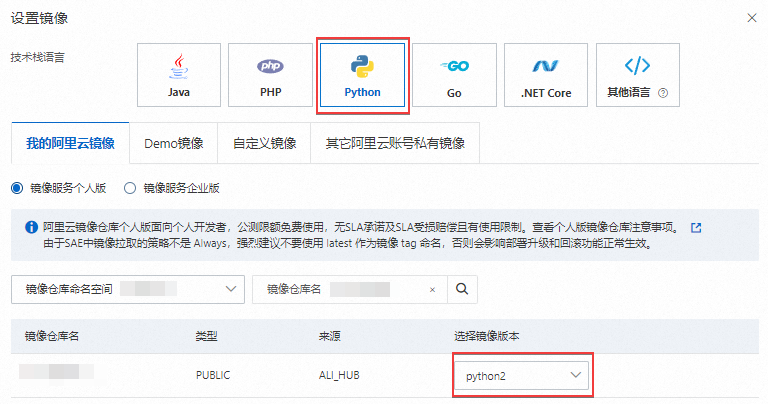This screenshot has width=768, height=404.
Task: Click the 类型 column header
Action: click(206, 336)
